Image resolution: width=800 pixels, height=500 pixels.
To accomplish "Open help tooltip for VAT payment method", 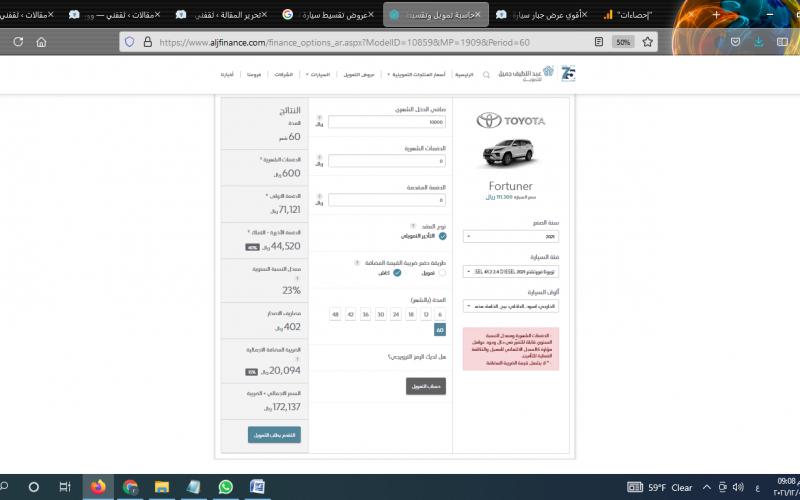I will [357, 263].
